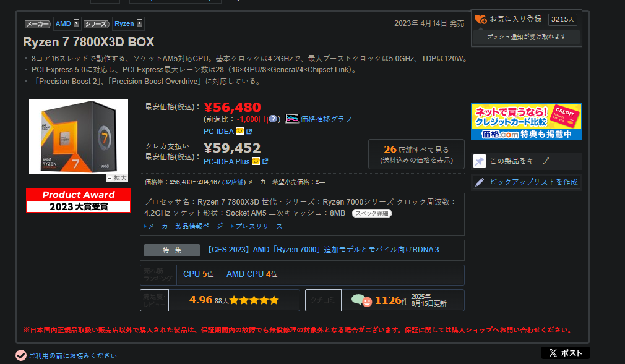Click the Ryzen series link
This screenshot has width=625, height=364.
[124, 23]
